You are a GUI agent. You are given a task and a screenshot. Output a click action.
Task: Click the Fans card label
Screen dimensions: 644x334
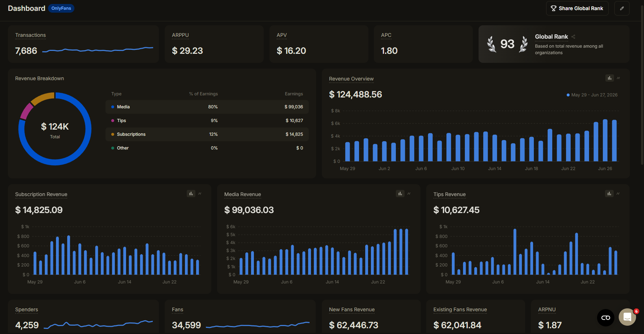coord(177,309)
